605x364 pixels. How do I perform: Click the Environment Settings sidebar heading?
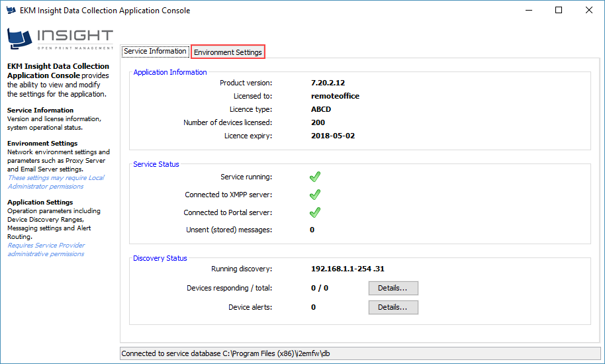tap(42, 144)
